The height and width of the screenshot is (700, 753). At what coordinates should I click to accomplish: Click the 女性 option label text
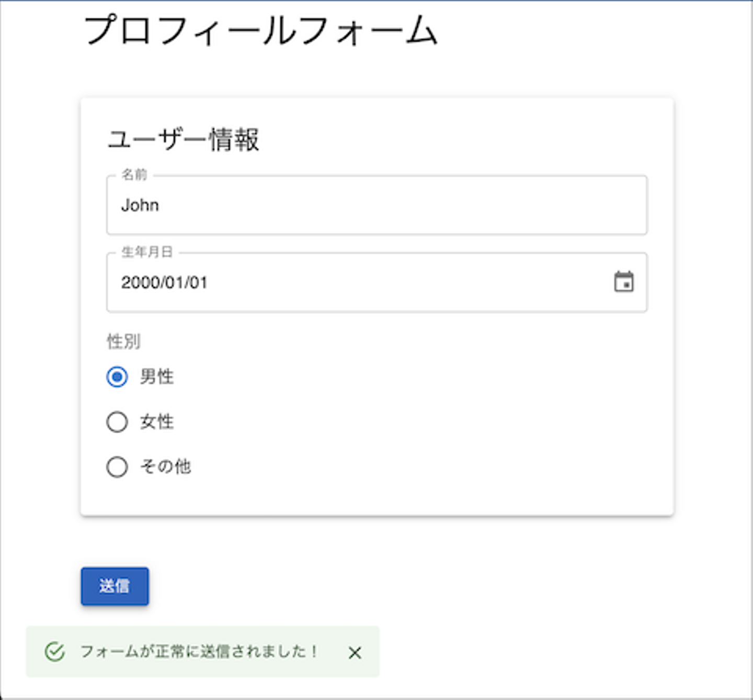(156, 422)
